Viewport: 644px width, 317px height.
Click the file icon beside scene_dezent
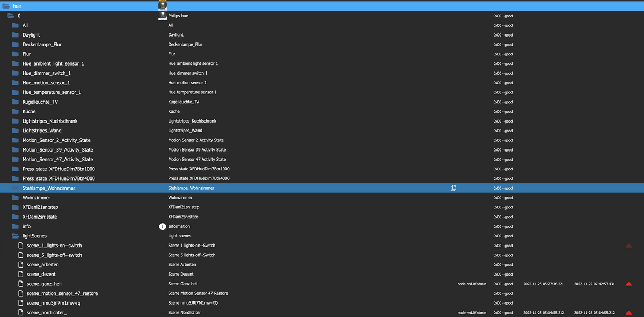click(21, 275)
